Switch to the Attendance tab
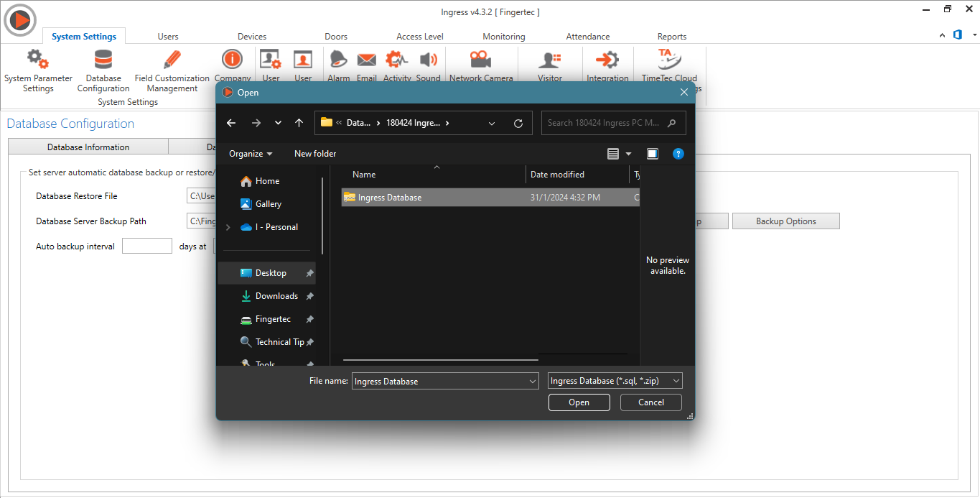Viewport: 980px width, 498px height. (x=588, y=37)
